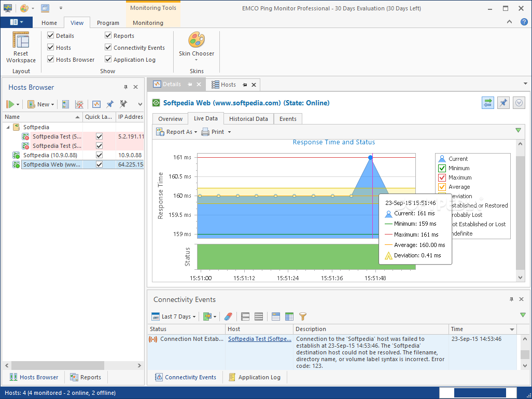Click the export events icon with arrow

pos(207,317)
